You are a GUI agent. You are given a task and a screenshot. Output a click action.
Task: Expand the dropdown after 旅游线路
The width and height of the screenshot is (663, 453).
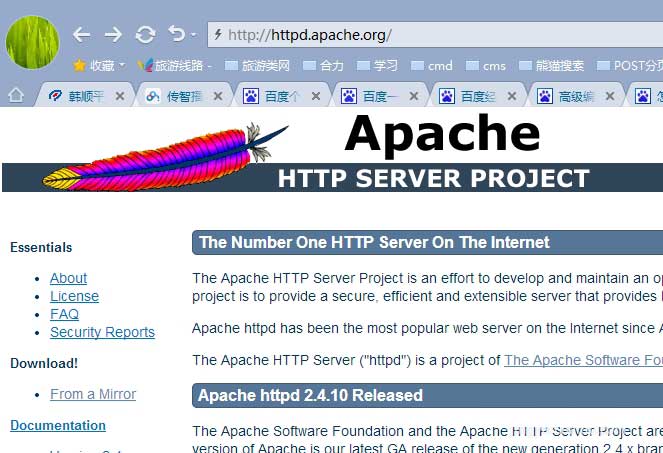click(210, 66)
